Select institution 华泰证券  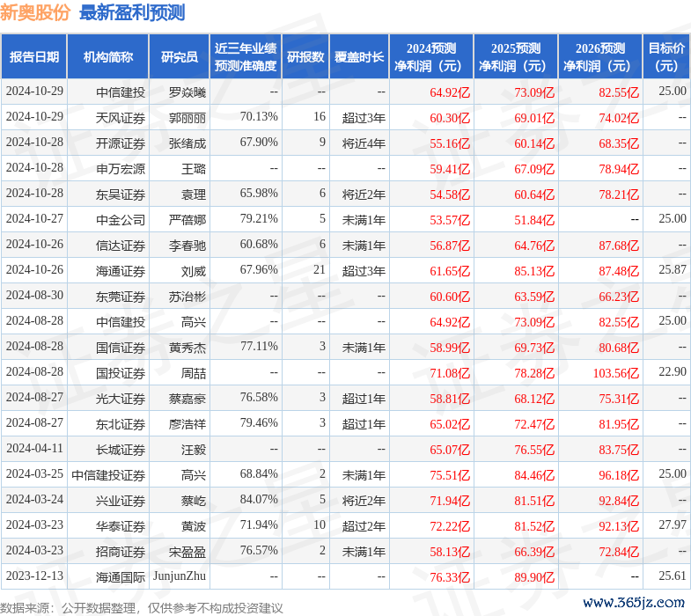[x=121, y=526]
